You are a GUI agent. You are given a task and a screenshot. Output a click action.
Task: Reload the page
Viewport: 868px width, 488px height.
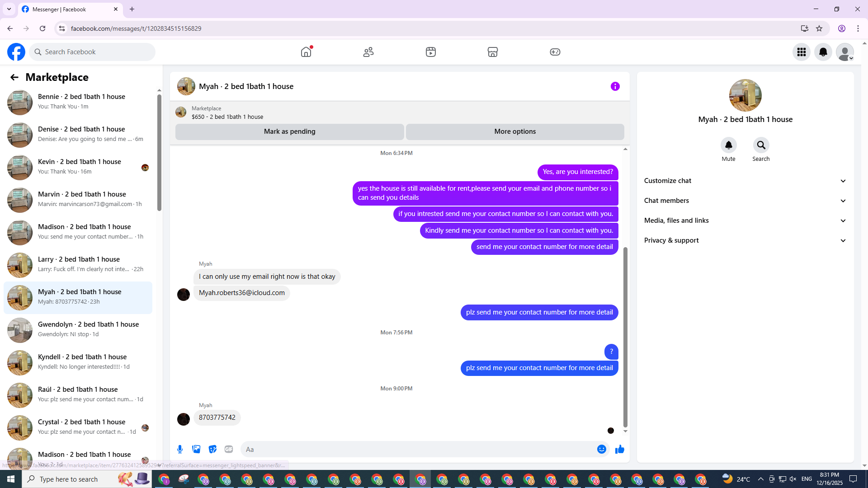42,28
